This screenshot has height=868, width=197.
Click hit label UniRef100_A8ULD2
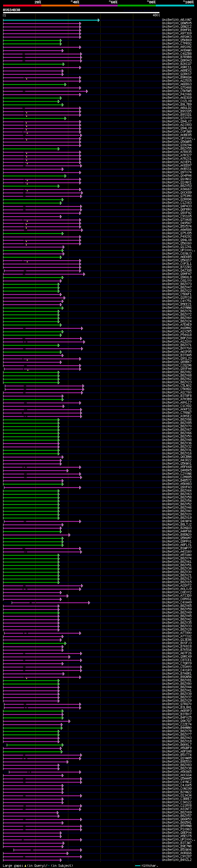point(177,108)
